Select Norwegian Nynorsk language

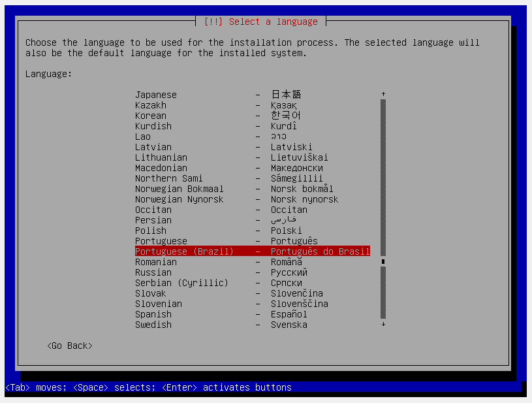(x=253, y=199)
